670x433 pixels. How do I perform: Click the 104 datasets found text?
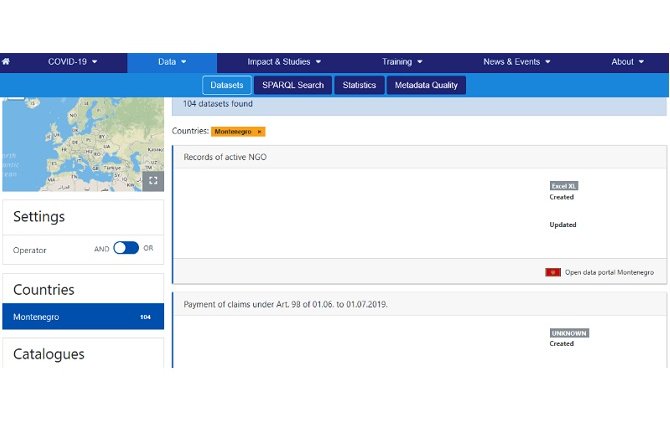(217, 104)
